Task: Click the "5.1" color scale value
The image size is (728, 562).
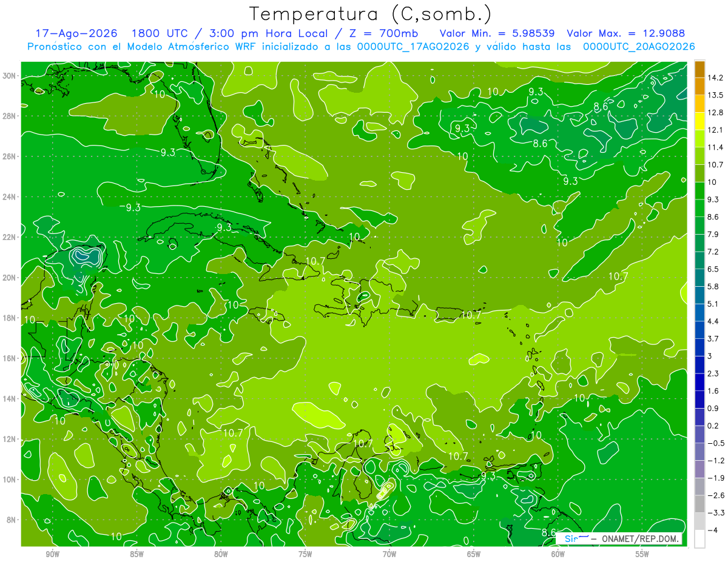Action: point(713,304)
